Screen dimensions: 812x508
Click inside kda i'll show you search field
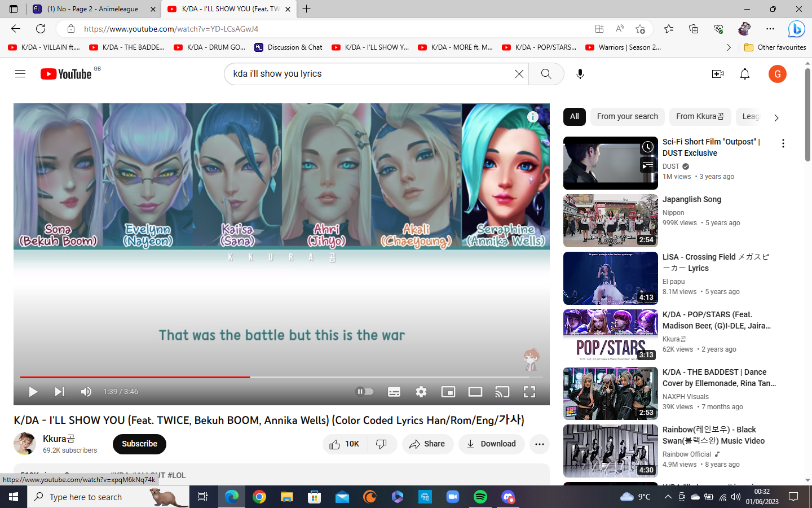tap(369, 74)
